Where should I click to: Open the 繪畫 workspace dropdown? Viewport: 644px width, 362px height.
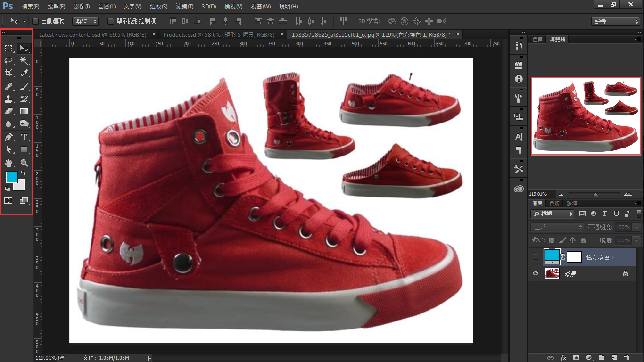tap(616, 22)
